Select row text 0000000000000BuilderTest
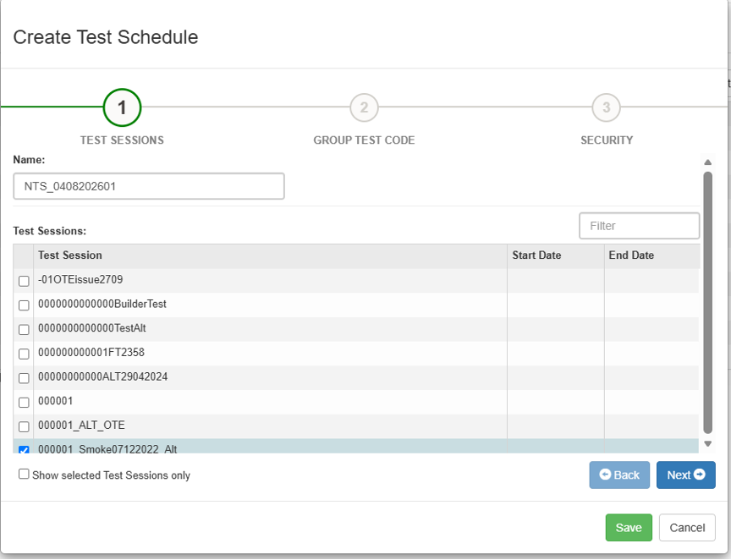Screen dimensions: 731x560 [102, 304]
